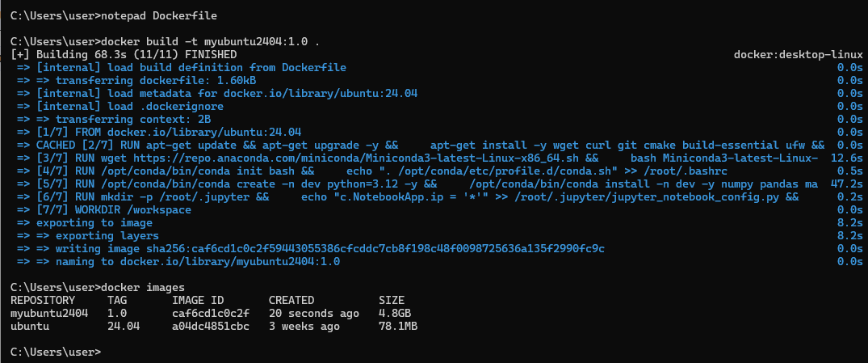Viewport: 868px width, 363px height.
Task: Click the 'IMAGE ID' column header
Action: [x=198, y=301]
